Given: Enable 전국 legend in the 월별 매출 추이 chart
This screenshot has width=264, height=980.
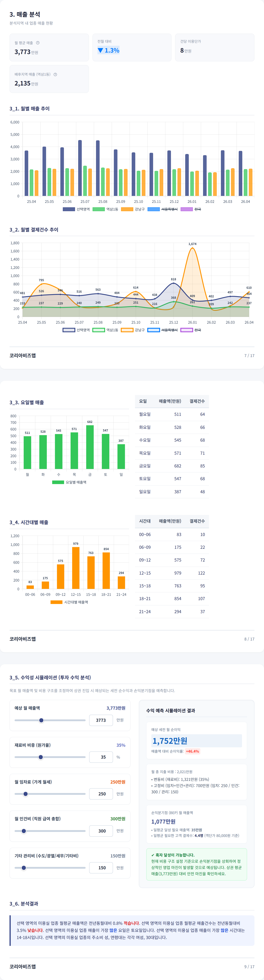Looking at the screenshot, I should pyautogui.click(x=191, y=209).
